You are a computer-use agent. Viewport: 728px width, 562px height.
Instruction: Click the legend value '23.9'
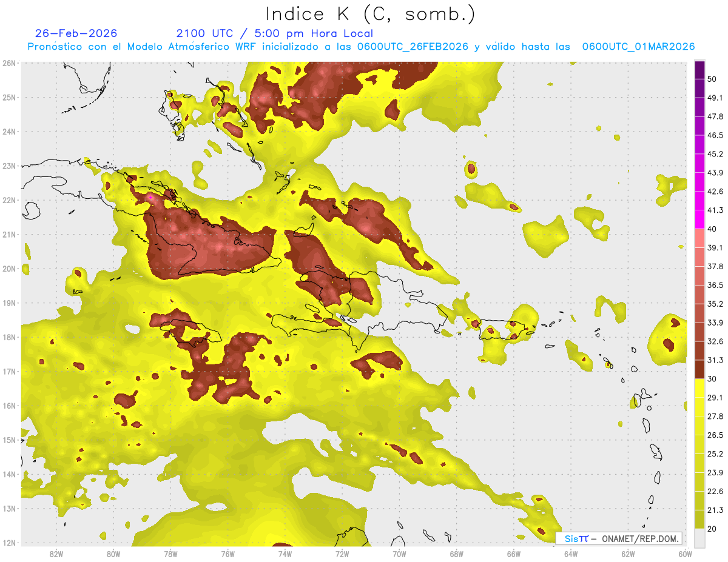pyautogui.click(x=715, y=473)
